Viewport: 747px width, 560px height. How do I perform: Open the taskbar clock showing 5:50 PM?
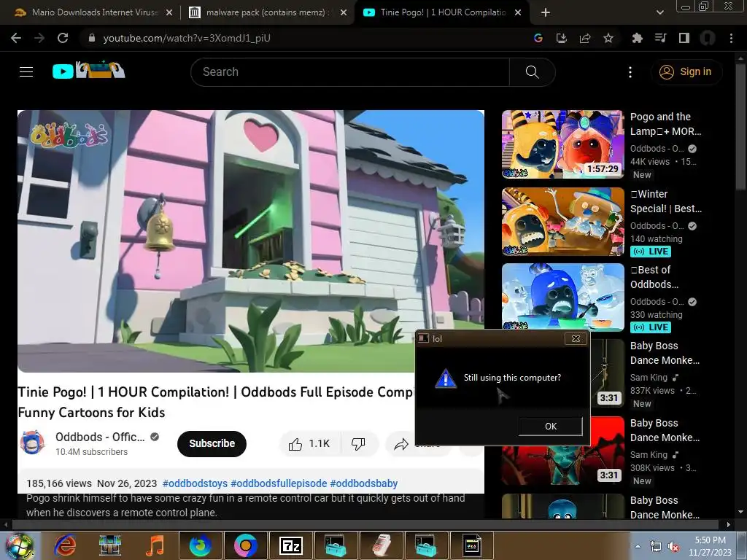point(710,546)
